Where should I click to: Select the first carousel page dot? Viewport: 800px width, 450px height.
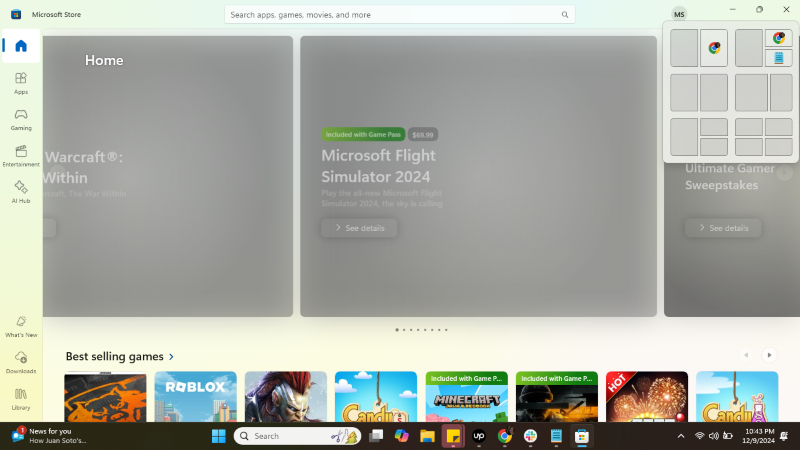[x=397, y=330]
